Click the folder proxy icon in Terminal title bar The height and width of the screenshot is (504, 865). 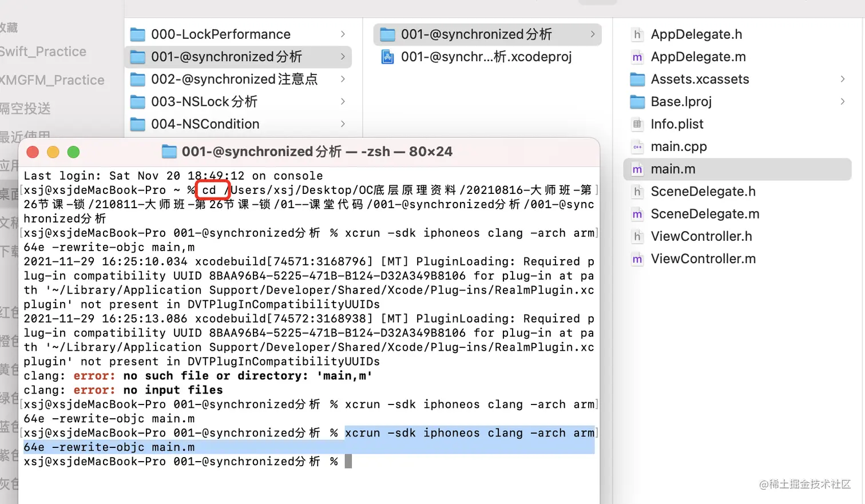[x=169, y=152]
